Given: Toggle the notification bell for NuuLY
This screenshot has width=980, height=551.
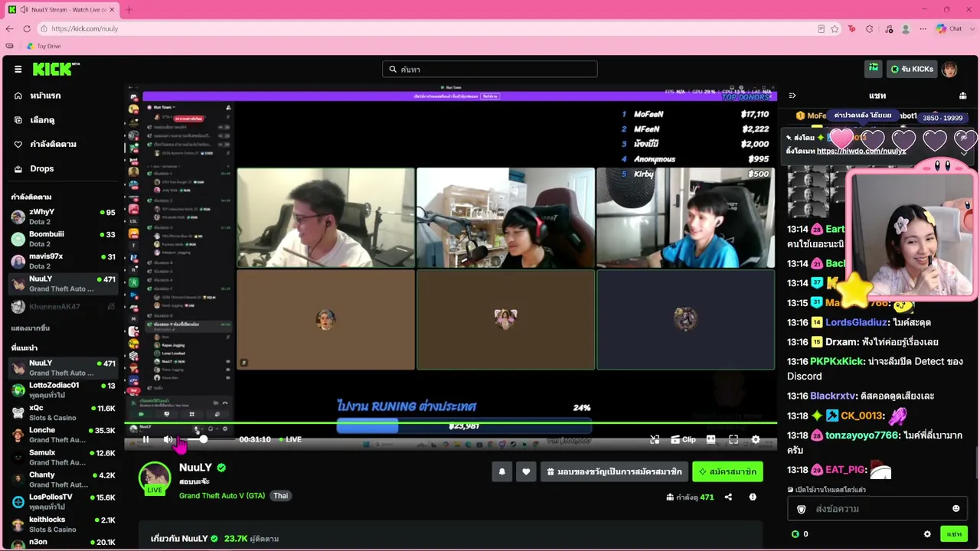Looking at the screenshot, I should [x=502, y=472].
